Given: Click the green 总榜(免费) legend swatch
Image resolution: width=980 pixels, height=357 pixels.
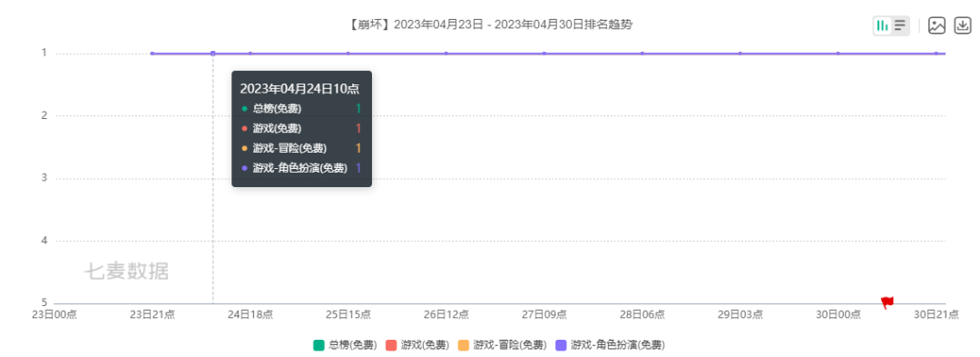Looking at the screenshot, I should 318,344.
